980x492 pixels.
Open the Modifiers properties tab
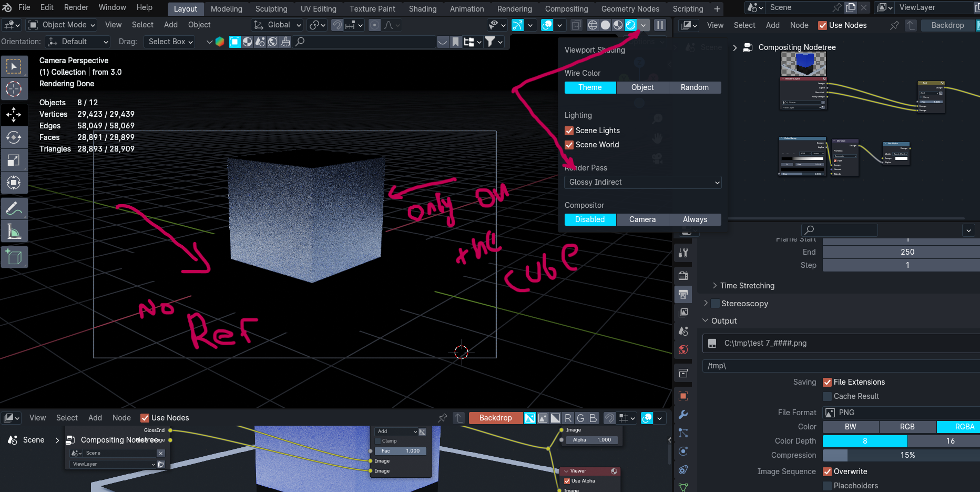(683, 415)
